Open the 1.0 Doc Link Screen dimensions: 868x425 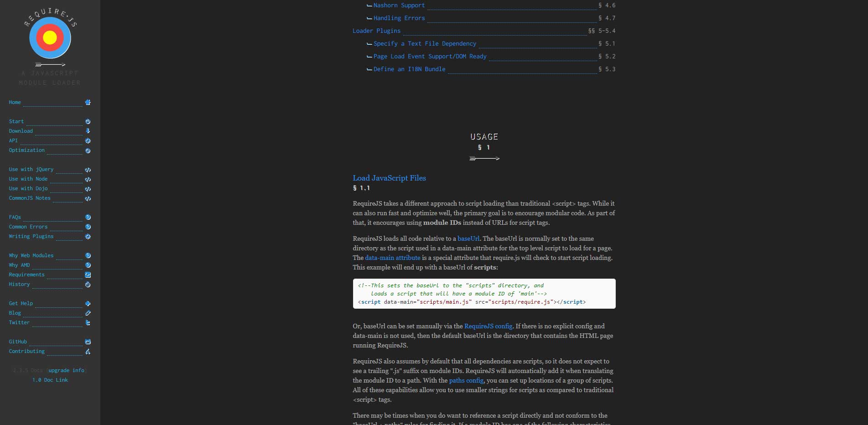coord(50,380)
